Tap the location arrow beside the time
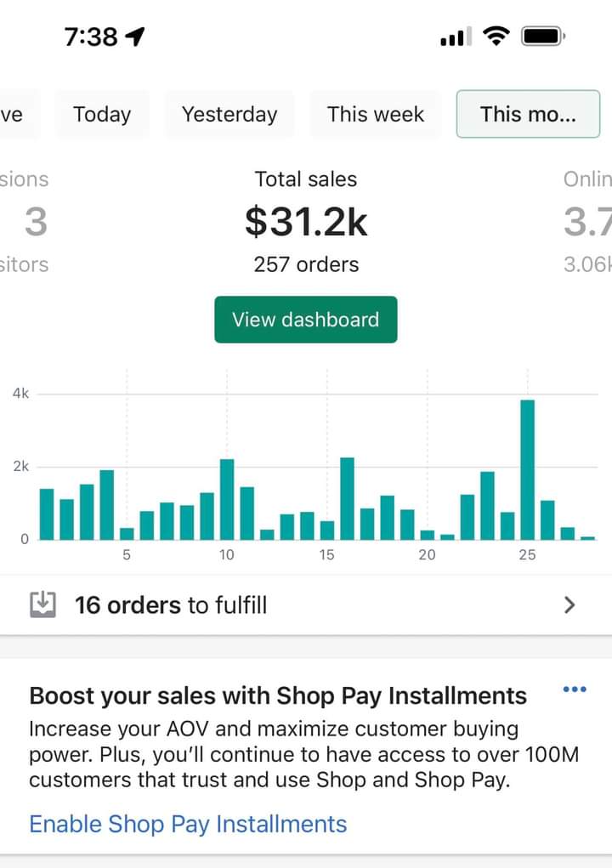The width and height of the screenshot is (612, 868). (x=135, y=37)
